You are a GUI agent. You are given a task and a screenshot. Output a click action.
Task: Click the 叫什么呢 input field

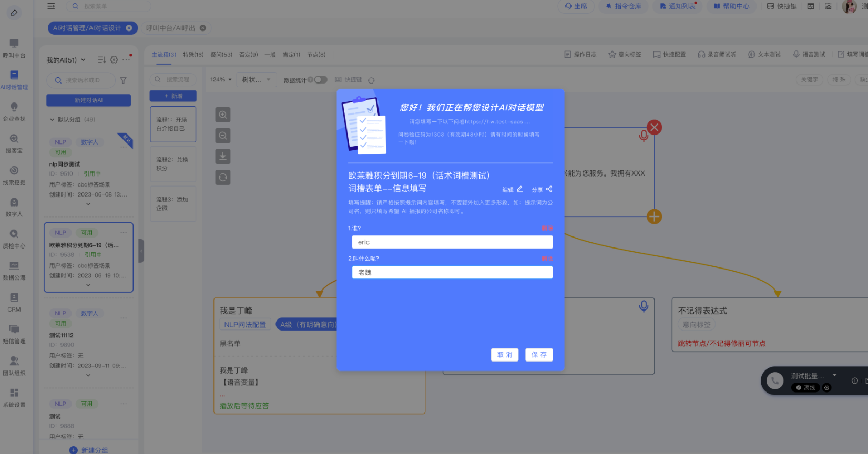click(x=452, y=272)
